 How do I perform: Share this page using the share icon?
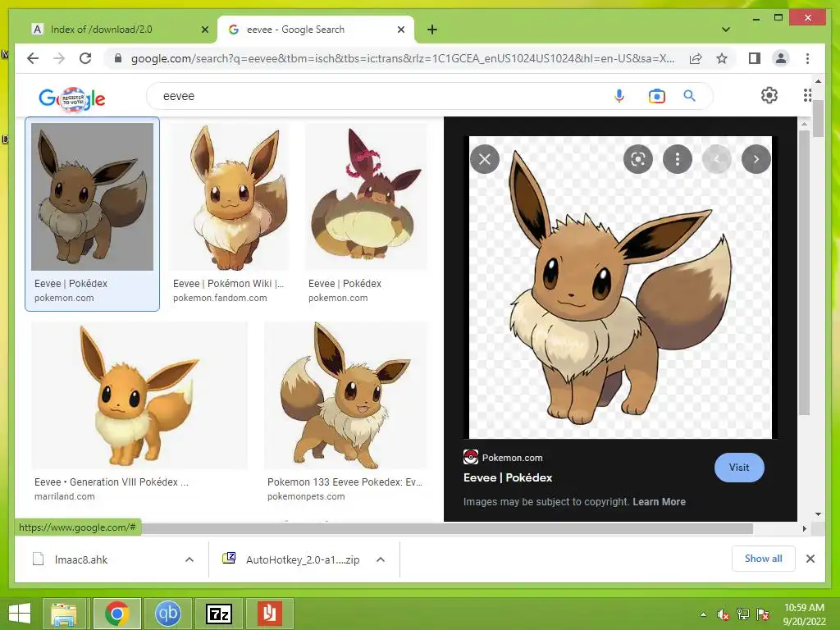pos(696,58)
